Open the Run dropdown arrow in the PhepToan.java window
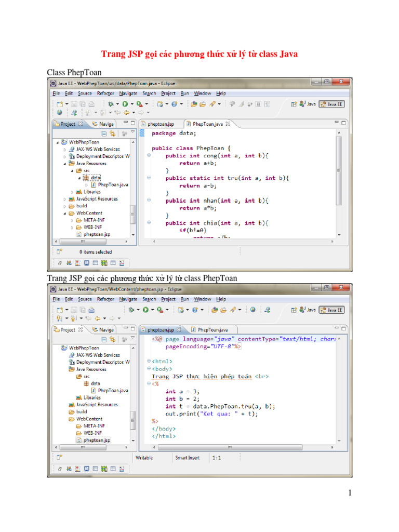Viewport: 399px width, 532px height. click(132, 104)
